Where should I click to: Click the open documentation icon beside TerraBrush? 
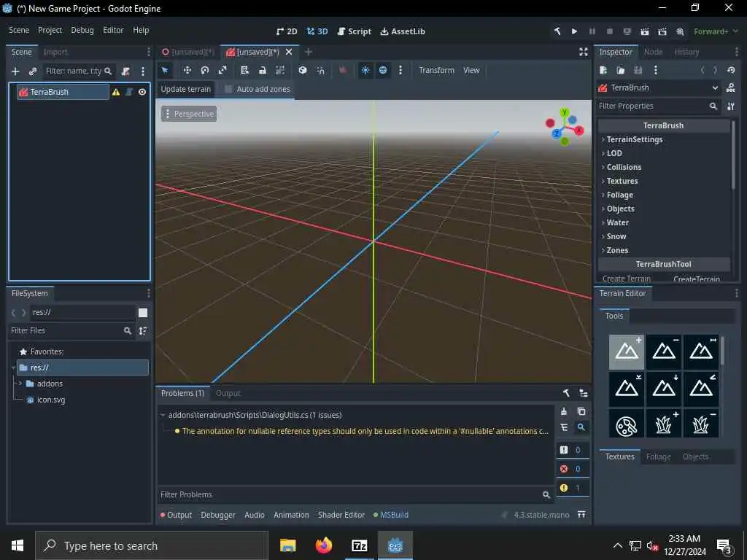coord(730,88)
